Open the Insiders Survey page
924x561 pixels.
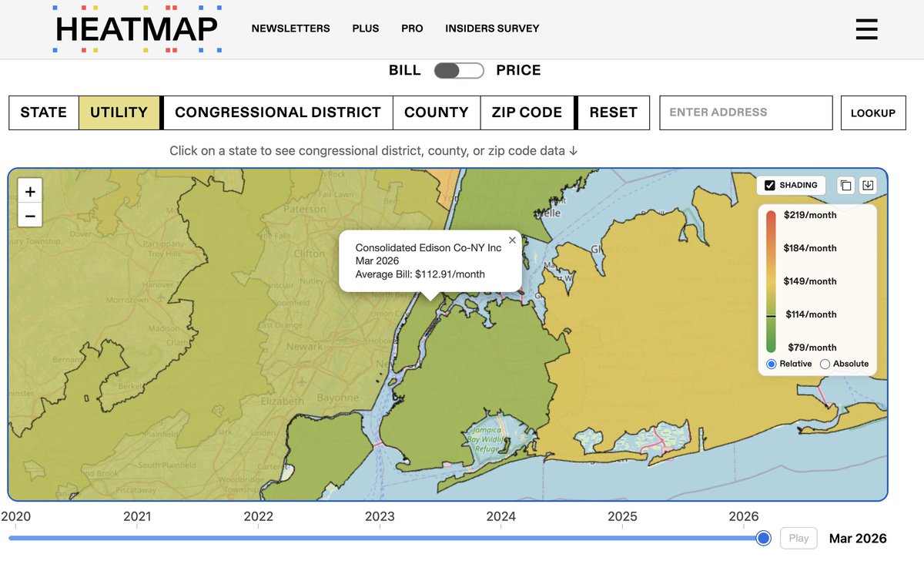[492, 29]
